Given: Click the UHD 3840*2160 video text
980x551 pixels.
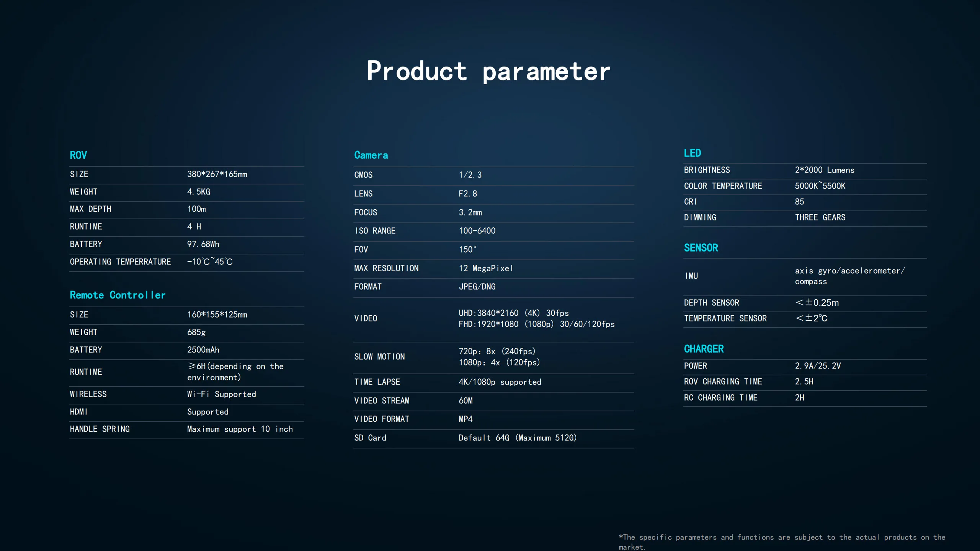Looking at the screenshot, I should 513,313.
